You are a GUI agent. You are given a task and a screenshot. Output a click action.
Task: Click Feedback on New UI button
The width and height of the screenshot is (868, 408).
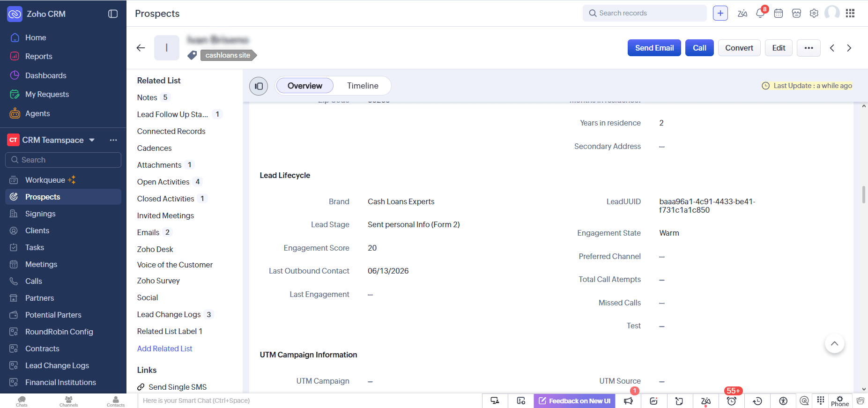[x=574, y=401]
